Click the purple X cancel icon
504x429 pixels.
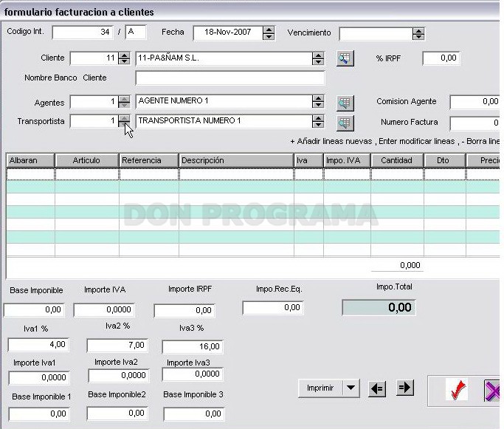coord(491,391)
